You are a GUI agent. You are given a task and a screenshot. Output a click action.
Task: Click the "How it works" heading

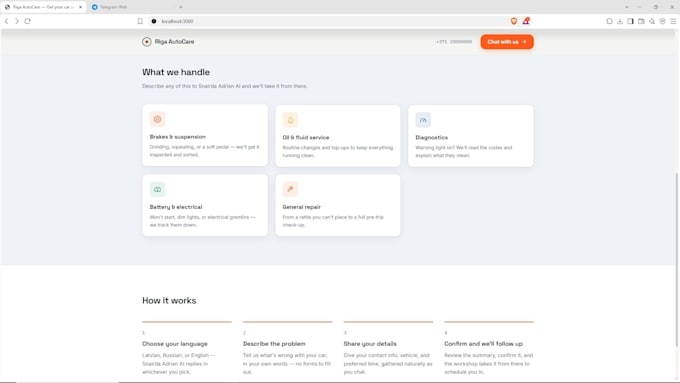click(169, 301)
